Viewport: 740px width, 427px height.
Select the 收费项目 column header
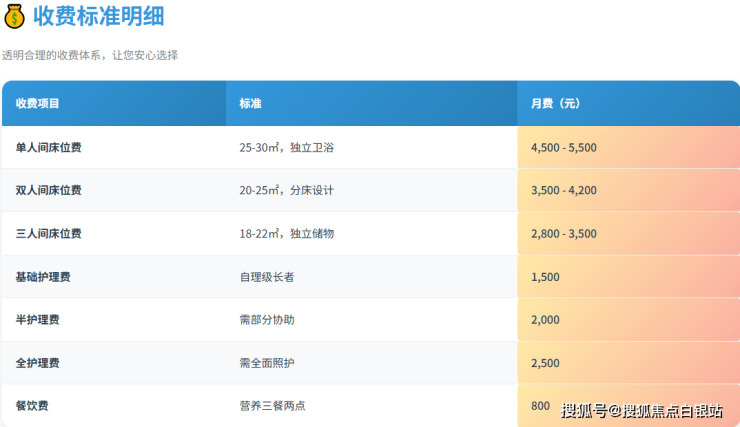pos(38,103)
